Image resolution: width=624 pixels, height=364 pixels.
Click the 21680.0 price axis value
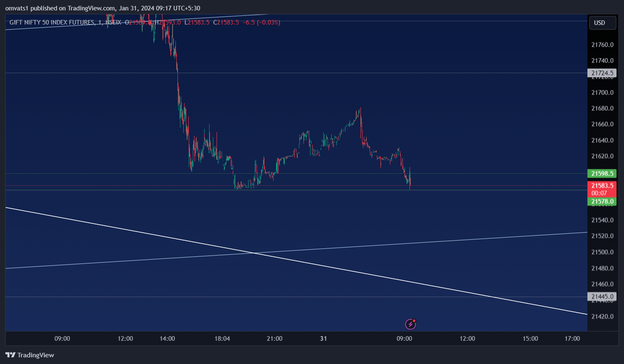pos(602,108)
